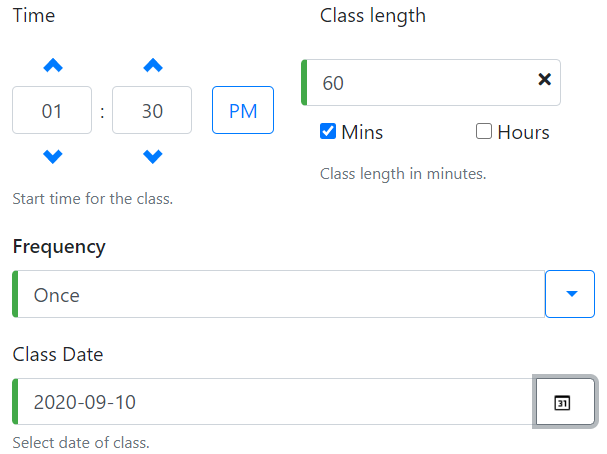607x454 pixels.
Task: Click the "Hours" label text
Action: [x=523, y=132]
